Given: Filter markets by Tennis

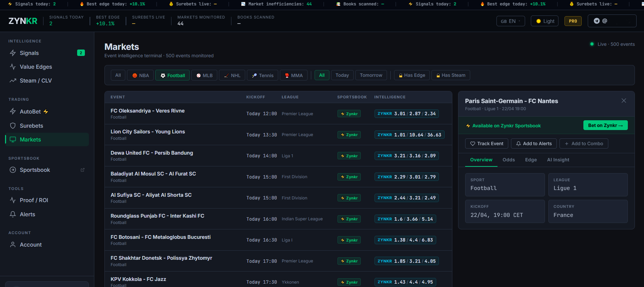Looking at the screenshot, I should [x=263, y=75].
